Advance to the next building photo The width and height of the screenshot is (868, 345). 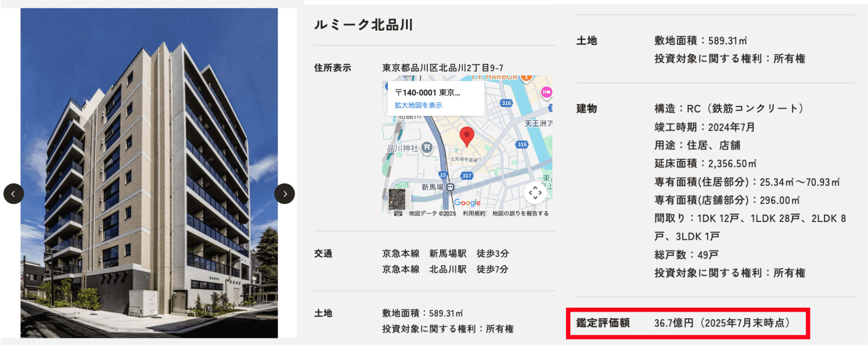coord(284,194)
